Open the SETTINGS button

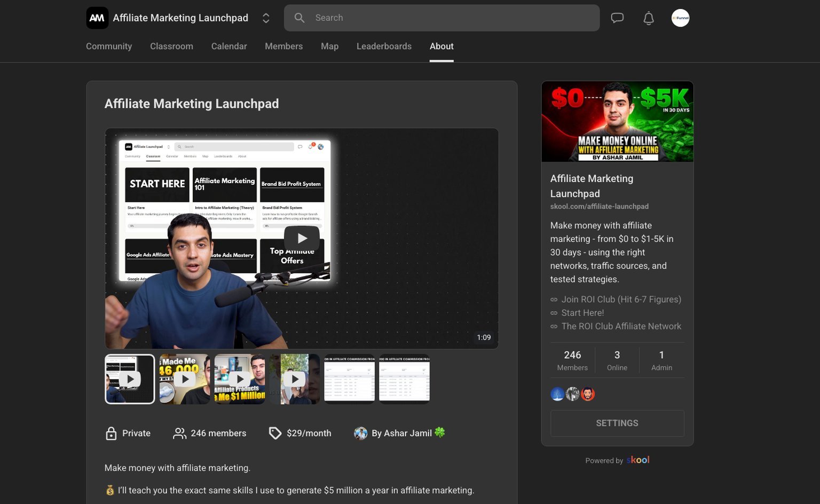tap(617, 423)
